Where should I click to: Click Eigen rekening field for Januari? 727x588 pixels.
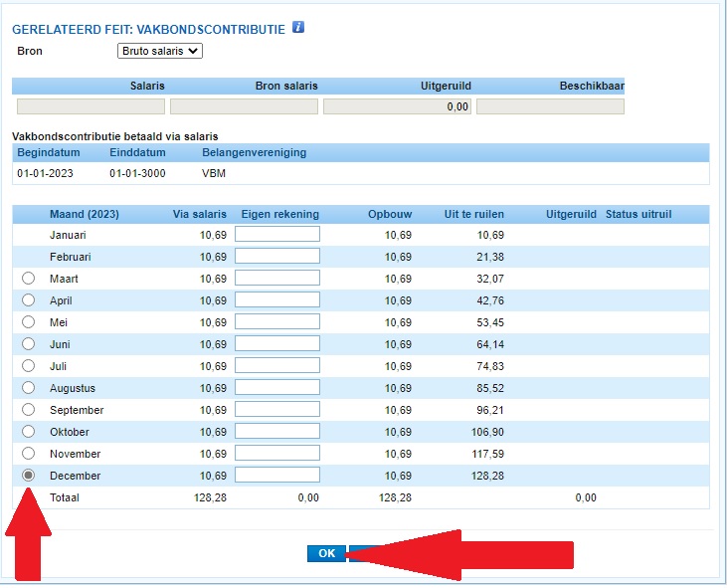pyautogui.click(x=277, y=234)
